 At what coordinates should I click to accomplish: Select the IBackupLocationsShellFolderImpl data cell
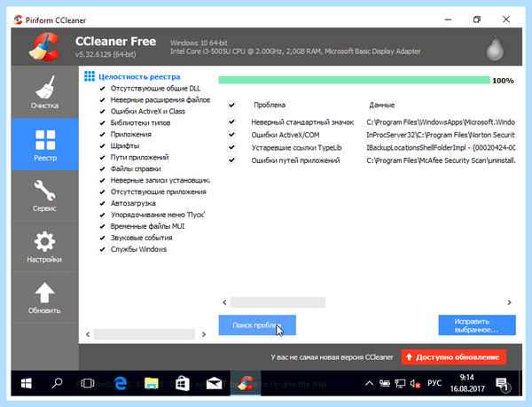[441, 147]
